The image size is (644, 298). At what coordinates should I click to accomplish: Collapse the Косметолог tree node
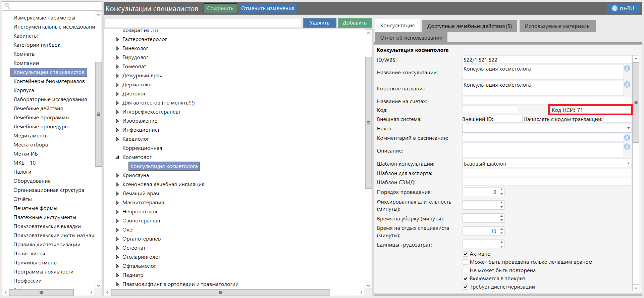tap(117, 157)
